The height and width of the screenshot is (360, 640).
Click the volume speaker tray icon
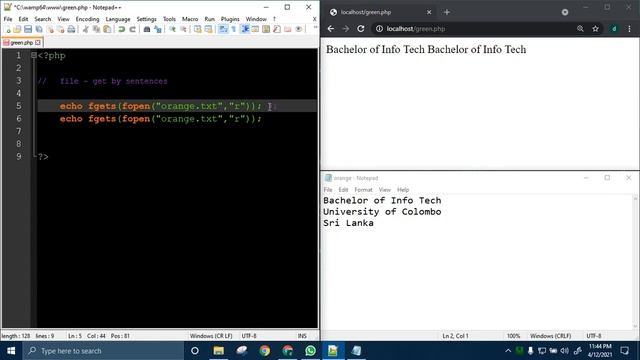point(564,351)
